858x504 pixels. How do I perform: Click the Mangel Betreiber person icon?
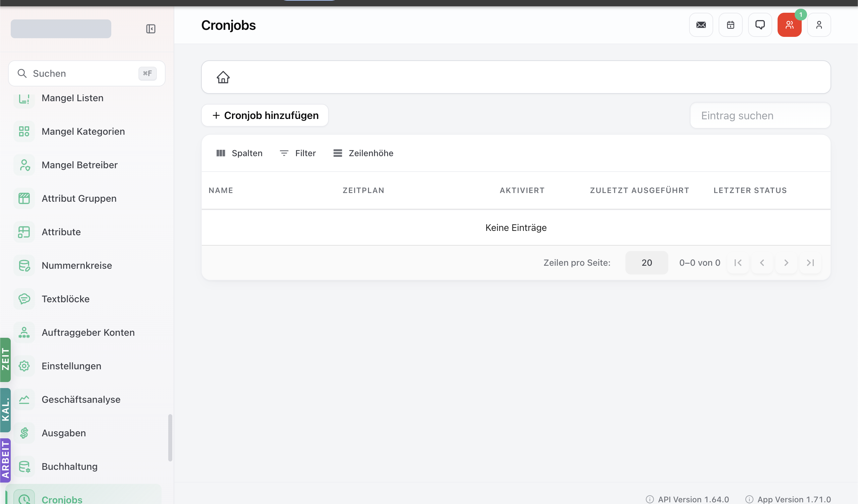tap(24, 165)
